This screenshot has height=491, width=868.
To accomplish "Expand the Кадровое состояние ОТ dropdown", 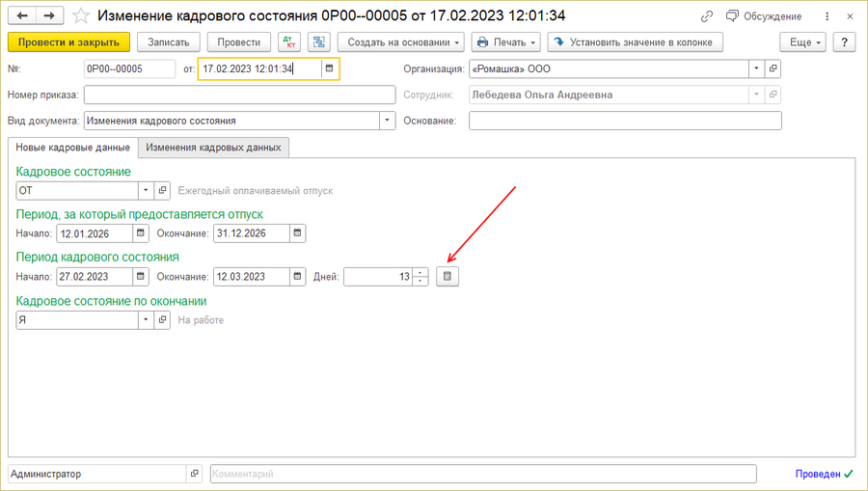I will click(146, 190).
